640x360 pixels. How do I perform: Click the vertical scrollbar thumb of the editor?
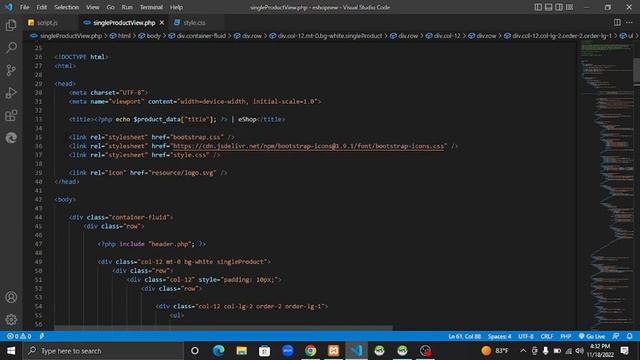click(x=636, y=71)
